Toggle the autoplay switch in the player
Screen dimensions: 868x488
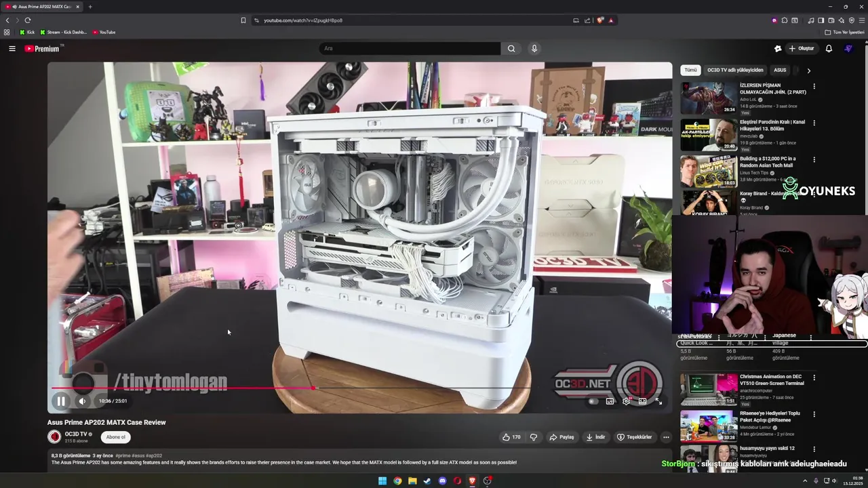click(594, 401)
